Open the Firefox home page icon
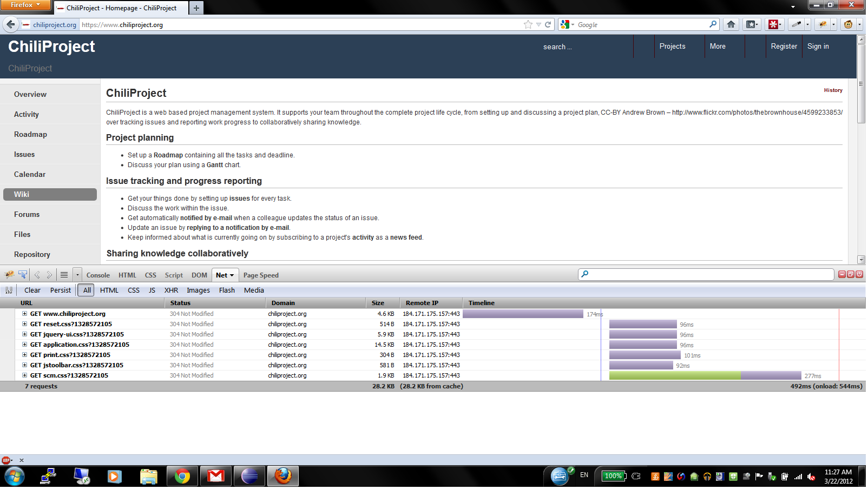The width and height of the screenshot is (868, 489). point(731,24)
